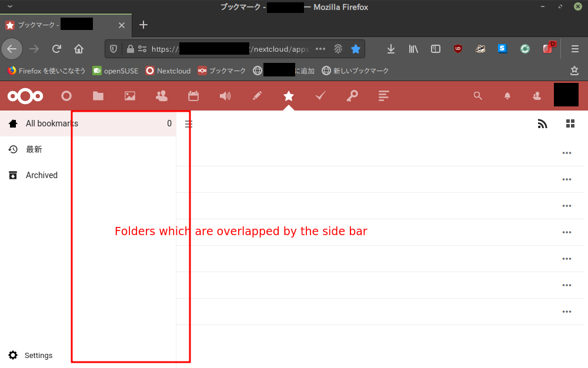Open the Contacts app icon
This screenshot has height=368, width=588.
tap(162, 96)
